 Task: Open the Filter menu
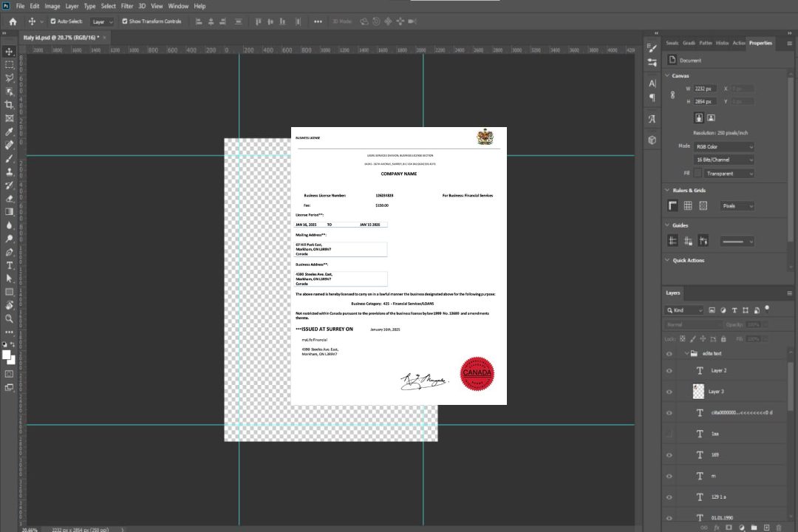[127, 6]
